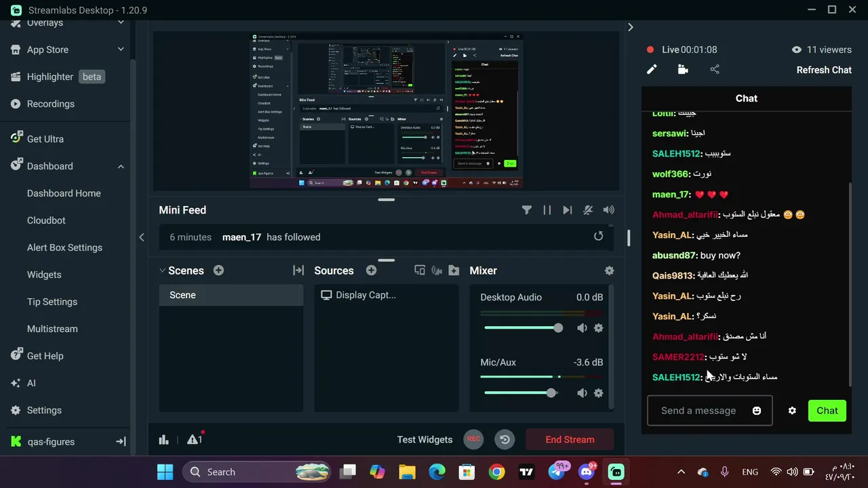Add source folder icon
Image resolution: width=868 pixels, height=488 pixels.
(454, 270)
